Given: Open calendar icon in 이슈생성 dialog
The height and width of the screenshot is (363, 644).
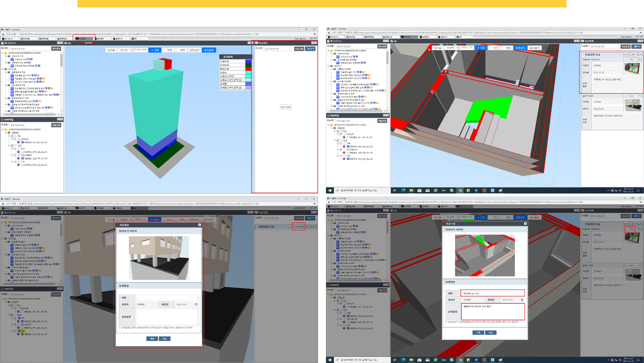Looking at the screenshot, I should tap(196, 305).
